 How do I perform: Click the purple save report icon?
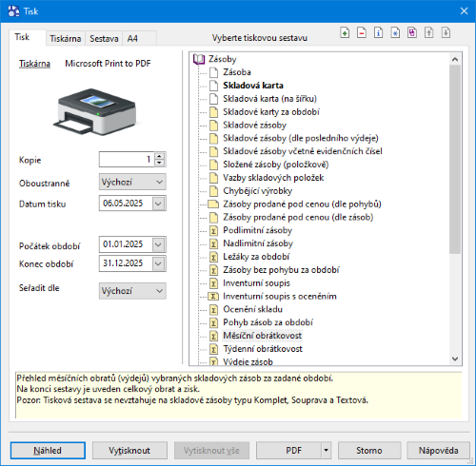(x=412, y=32)
